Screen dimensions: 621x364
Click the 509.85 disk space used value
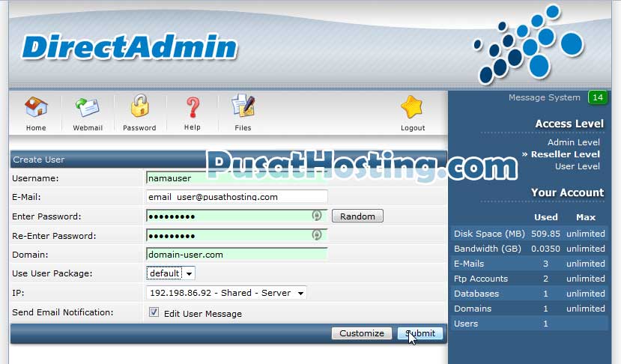click(x=545, y=234)
